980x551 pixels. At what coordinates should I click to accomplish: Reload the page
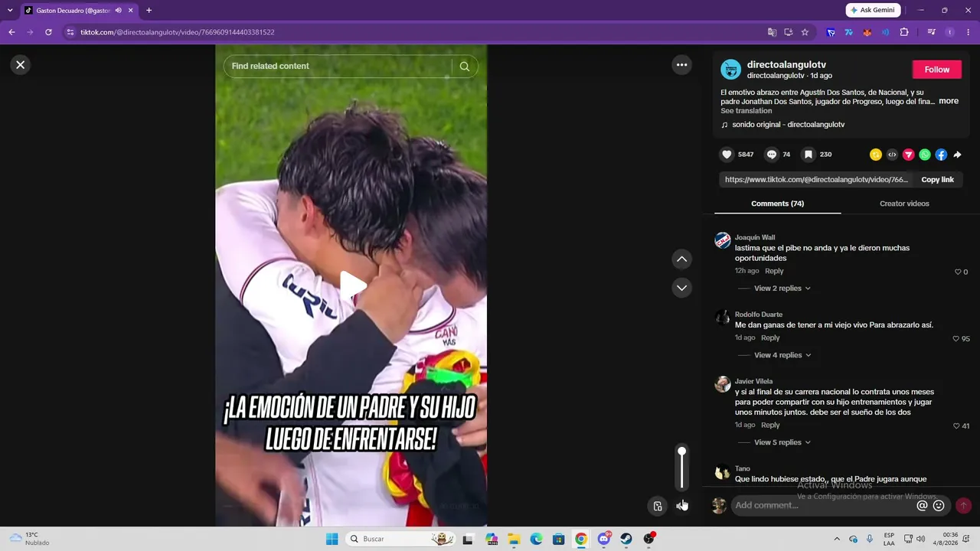(48, 32)
